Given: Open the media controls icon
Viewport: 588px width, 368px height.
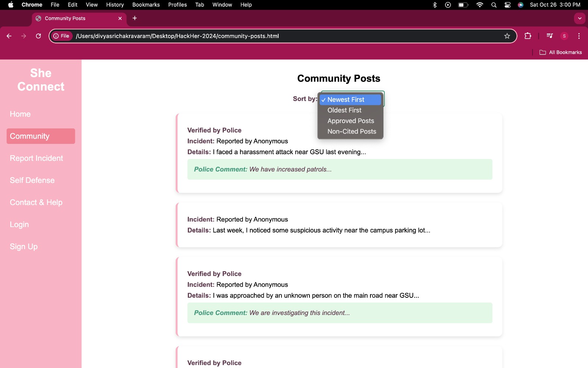Looking at the screenshot, I should pos(549,36).
